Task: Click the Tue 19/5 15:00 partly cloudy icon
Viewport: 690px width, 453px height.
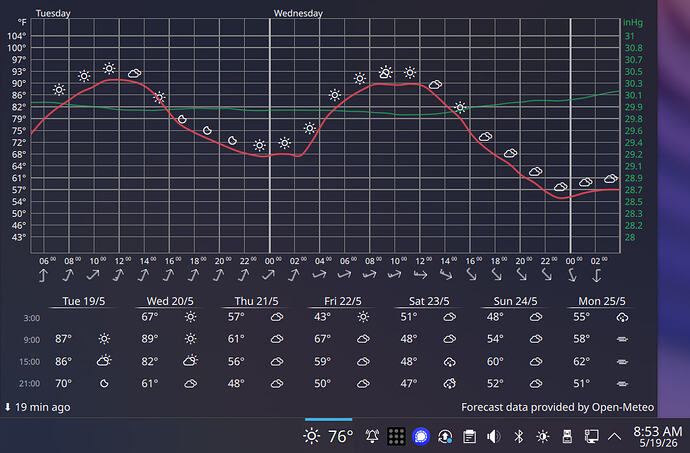Action: 104,361
